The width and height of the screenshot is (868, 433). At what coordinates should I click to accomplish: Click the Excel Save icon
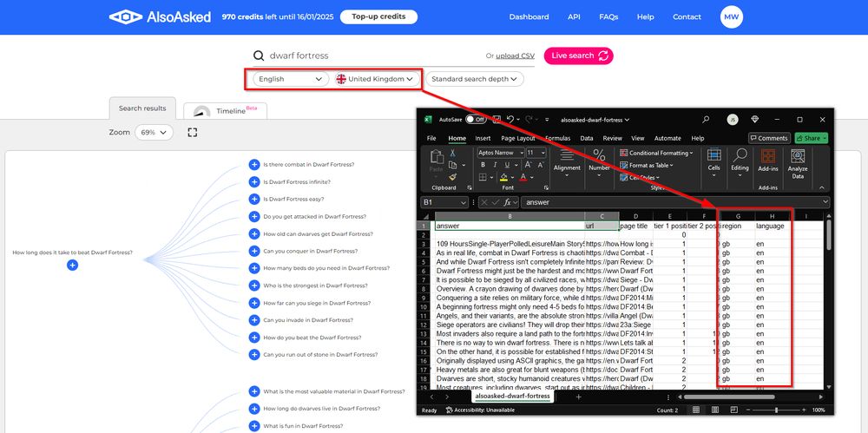[496, 119]
